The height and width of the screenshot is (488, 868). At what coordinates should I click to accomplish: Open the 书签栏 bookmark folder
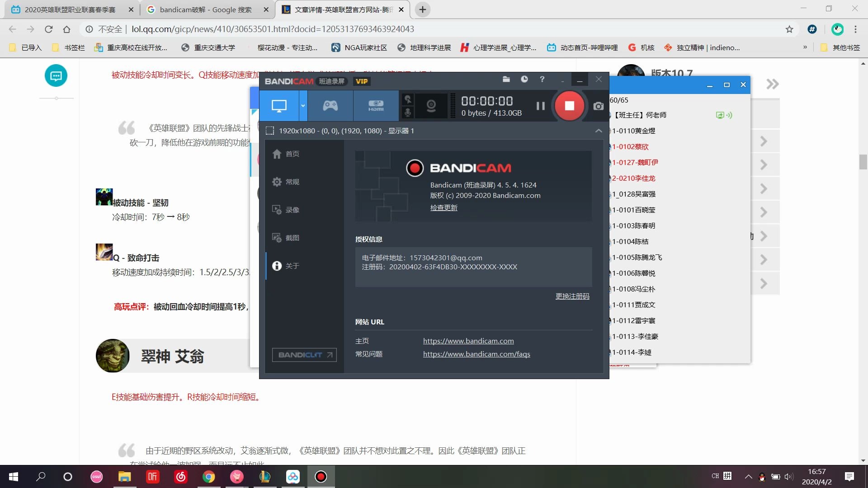point(68,47)
